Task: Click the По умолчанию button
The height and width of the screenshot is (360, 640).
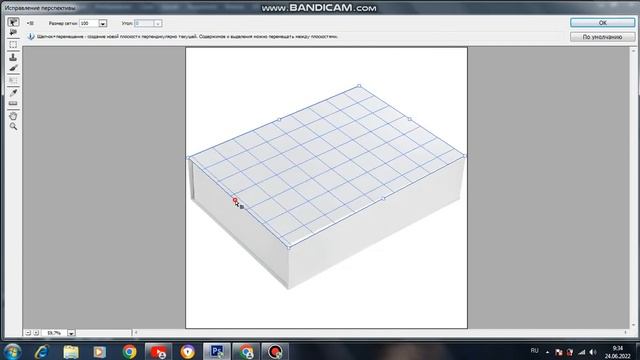Action: click(x=602, y=37)
